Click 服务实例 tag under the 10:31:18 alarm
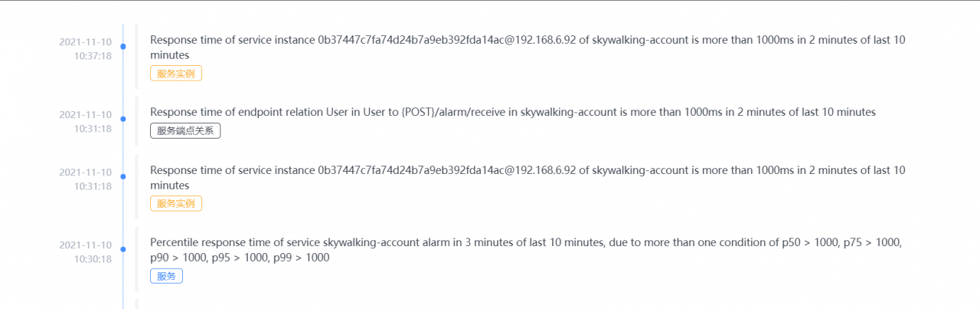Viewport: 980px width, 309px height. (x=176, y=204)
